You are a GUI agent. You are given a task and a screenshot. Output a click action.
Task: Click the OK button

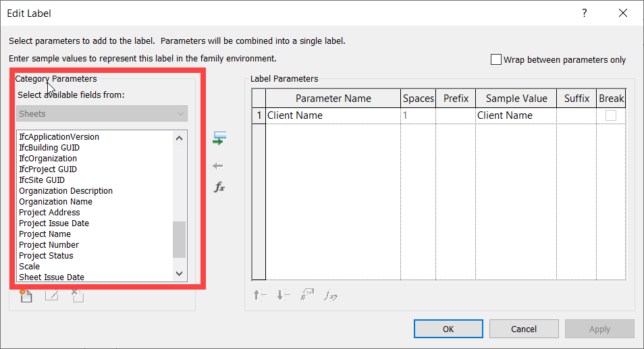(x=448, y=329)
